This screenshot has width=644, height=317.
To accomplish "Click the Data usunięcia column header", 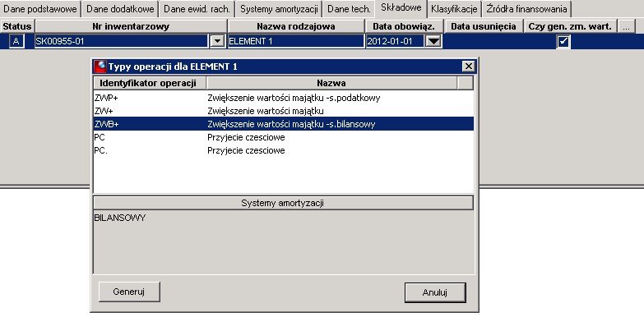I will [484, 26].
